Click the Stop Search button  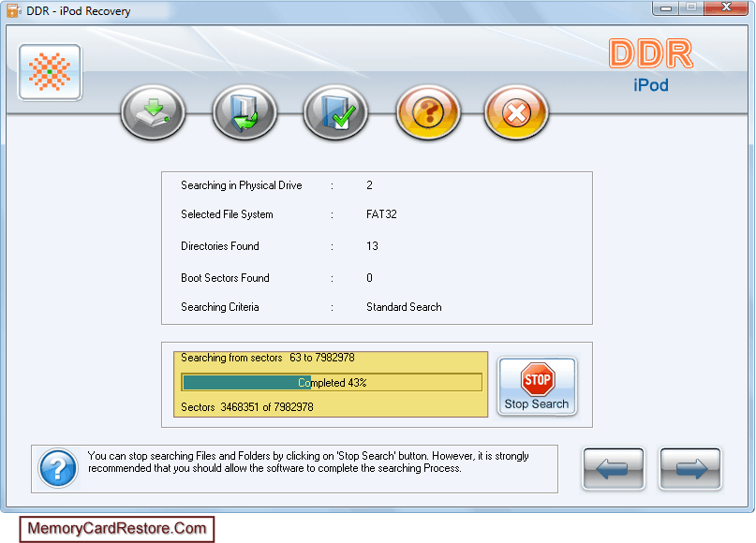pos(537,386)
